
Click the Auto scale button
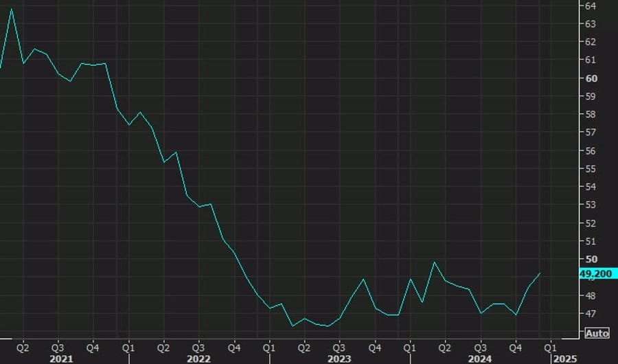point(596,333)
